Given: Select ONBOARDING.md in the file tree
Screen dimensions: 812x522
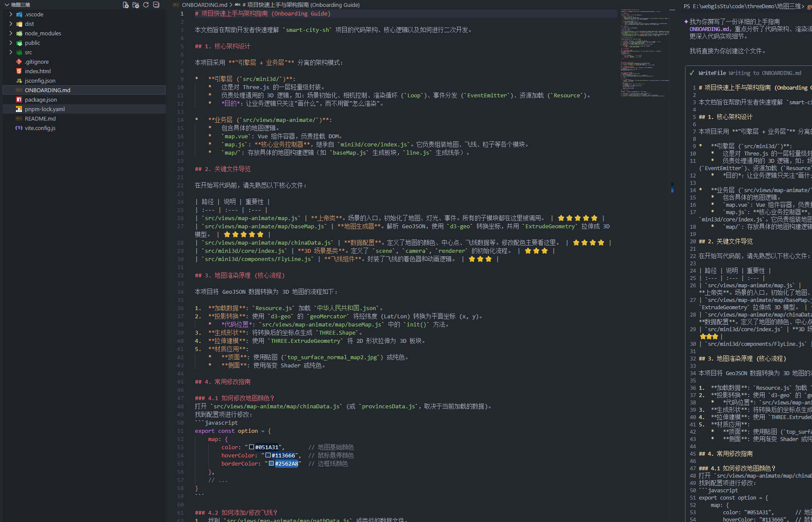Looking at the screenshot, I should (84, 90).
